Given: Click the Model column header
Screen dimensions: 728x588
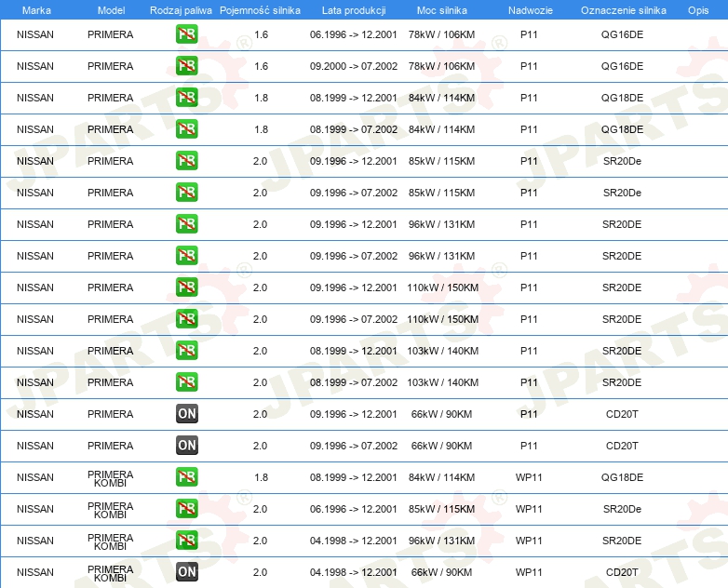Looking at the screenshot, I should (111, 10).
